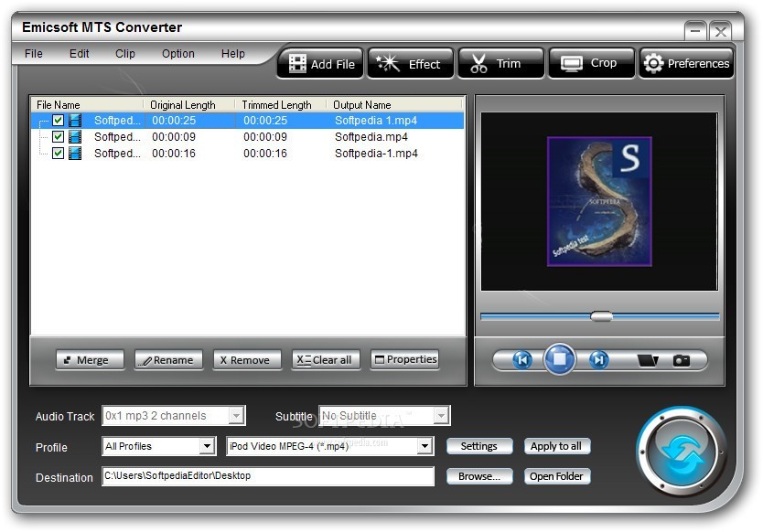This screenshot has height=532, width=763.
Task: Click the Clear all button
Action: [326, 360]
